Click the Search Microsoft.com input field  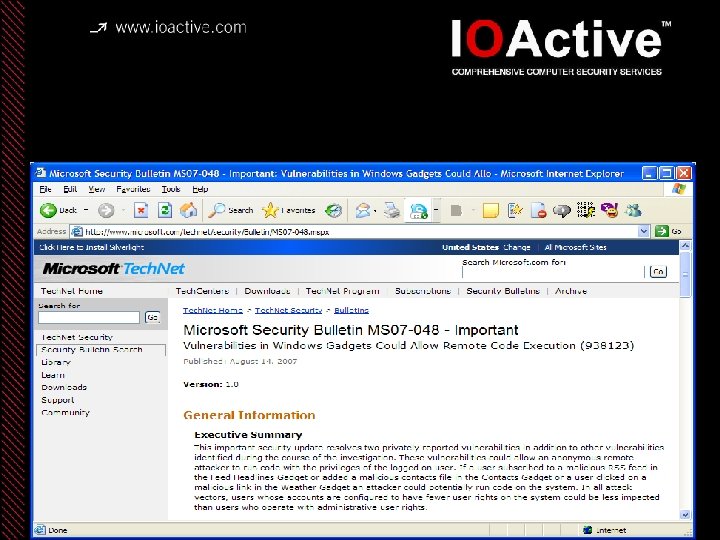coord(553,272)
